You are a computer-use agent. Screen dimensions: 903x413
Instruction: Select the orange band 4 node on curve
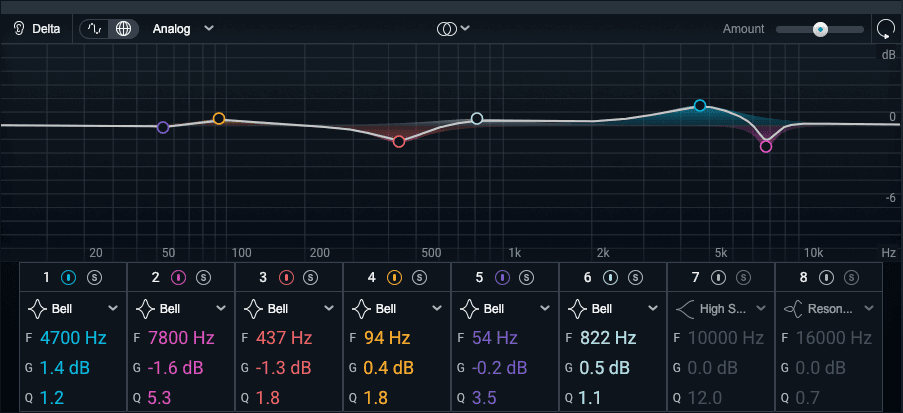[219, 119]
